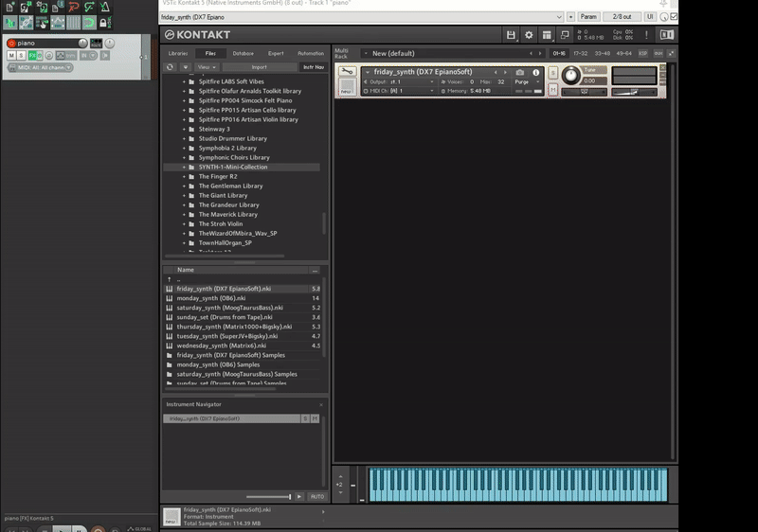Click the 2/8 out routing button
Screen dimensions: 758x532
[x=622, y=17]
